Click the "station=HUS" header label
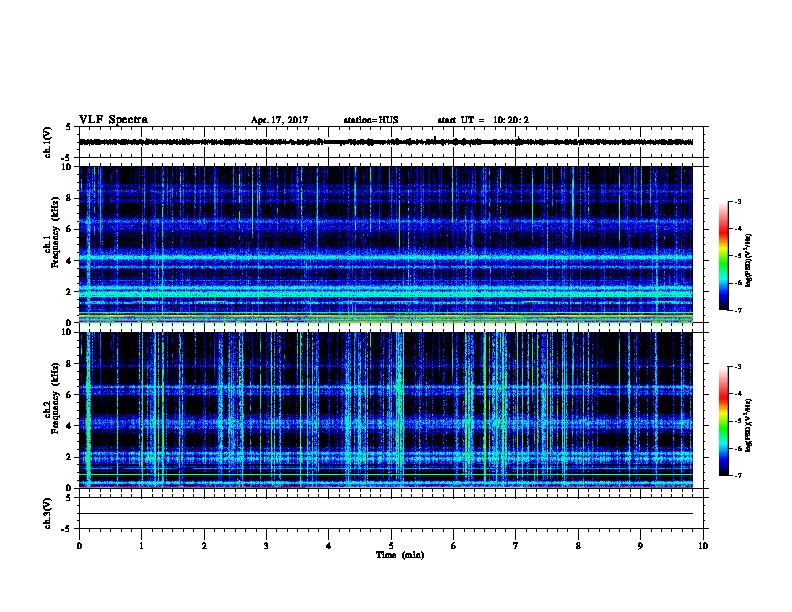The height and width of the screenshot is (612, 792). click(x=371, y=120)
